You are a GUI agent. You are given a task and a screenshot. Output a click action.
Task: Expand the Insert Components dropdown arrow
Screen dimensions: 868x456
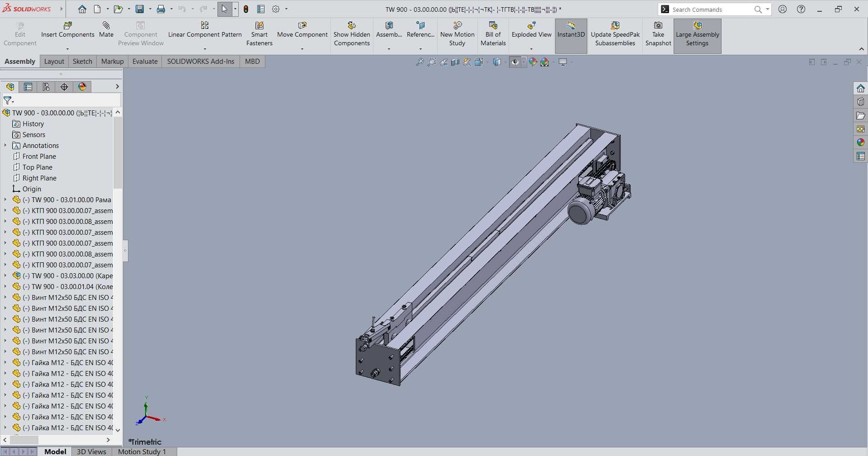(67, 49)
